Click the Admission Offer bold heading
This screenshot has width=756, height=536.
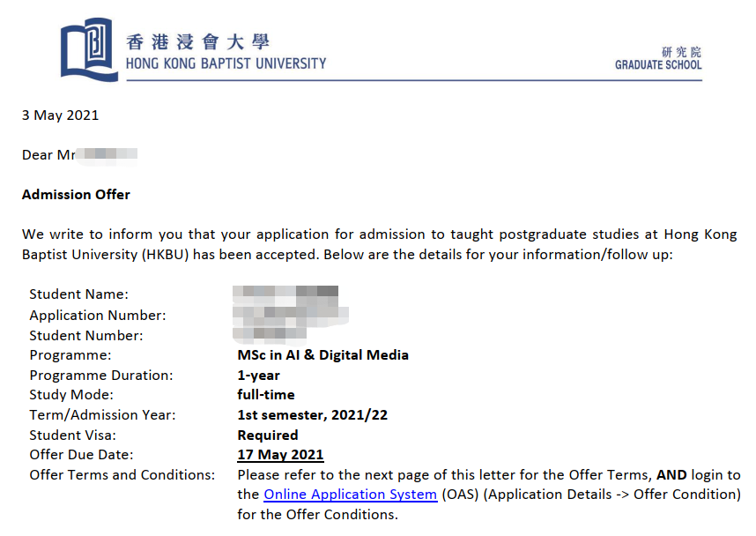click(76, 195)
